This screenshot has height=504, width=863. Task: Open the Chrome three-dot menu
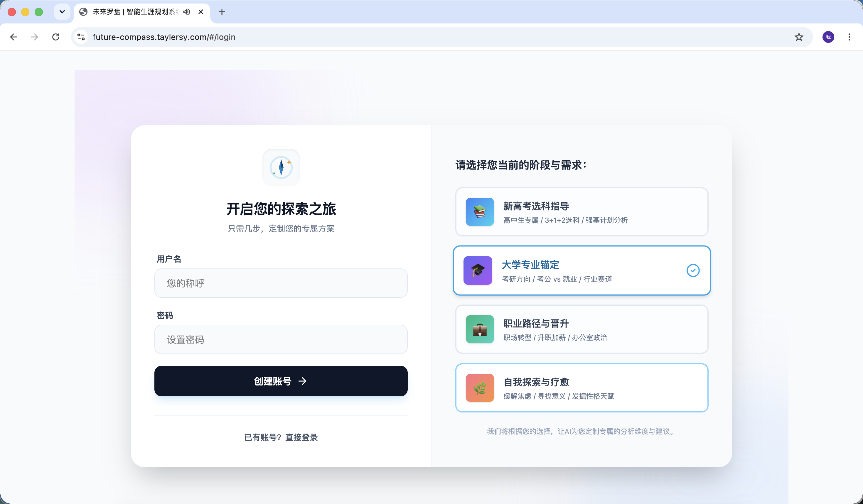click(849, 37)
